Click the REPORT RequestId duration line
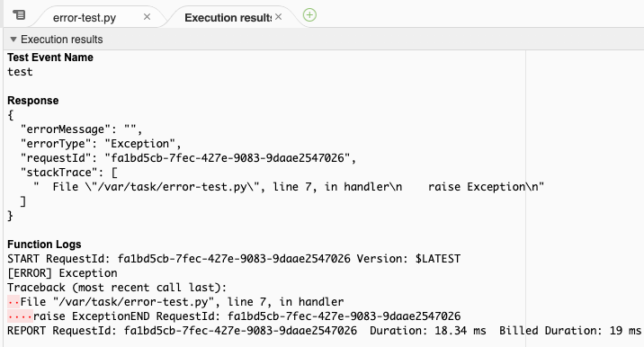The width and height of the screenshot is (644, 347). pyautogui.click(x=324, y=331)
